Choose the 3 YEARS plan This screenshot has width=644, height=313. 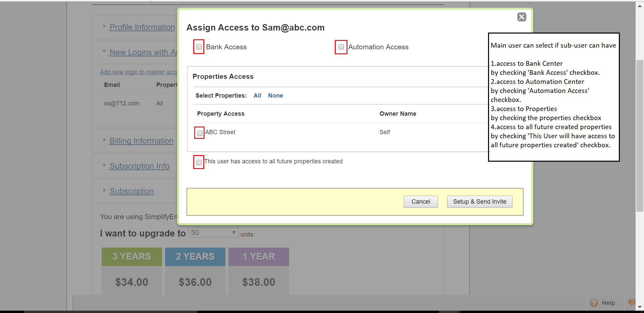(x=131, y=257)
